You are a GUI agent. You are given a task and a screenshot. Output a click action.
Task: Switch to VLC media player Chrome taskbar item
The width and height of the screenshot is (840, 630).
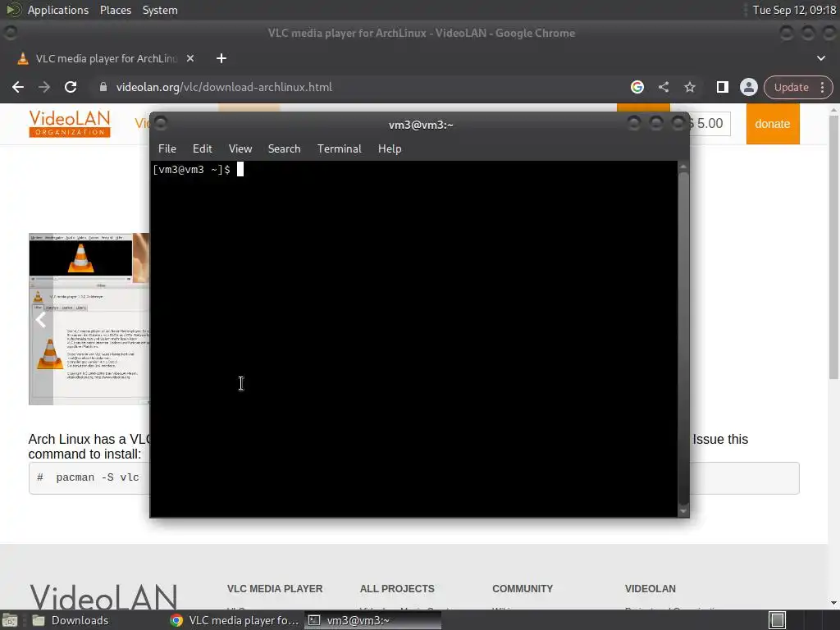[235, 620]
